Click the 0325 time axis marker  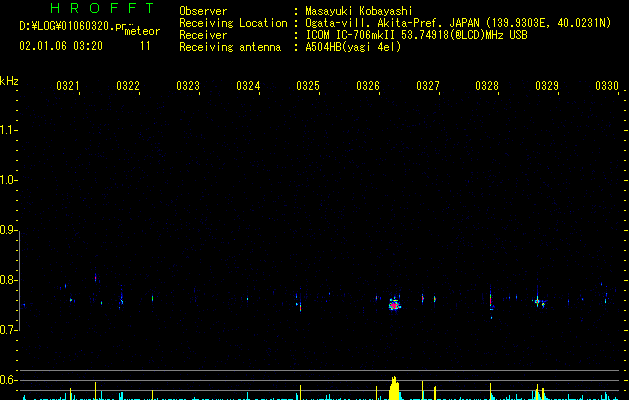[x=308, y=85]
